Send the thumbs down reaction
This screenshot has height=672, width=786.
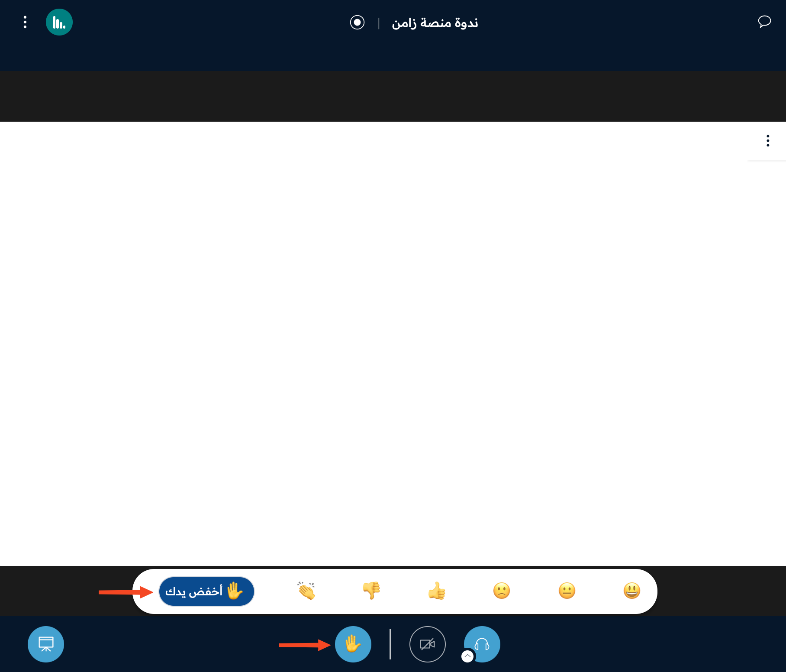click(x=371, y=591)
